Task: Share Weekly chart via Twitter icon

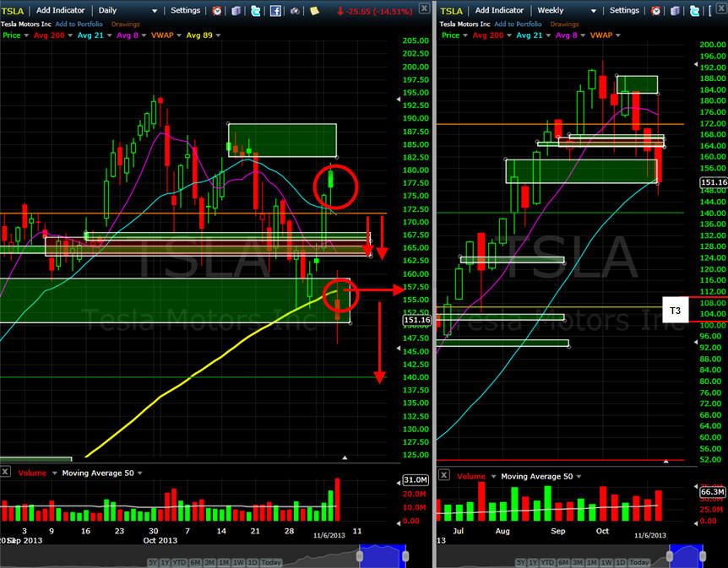Action: click(x=694, y=10)
